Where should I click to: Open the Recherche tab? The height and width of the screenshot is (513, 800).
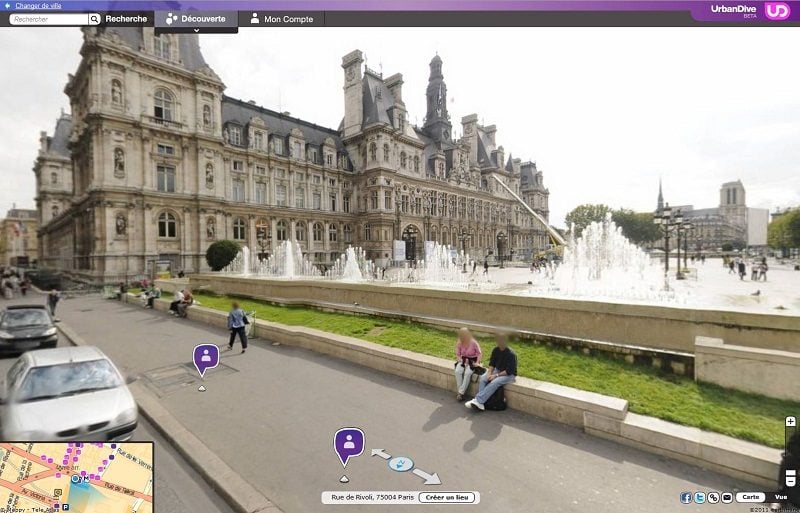click(126, 18)
